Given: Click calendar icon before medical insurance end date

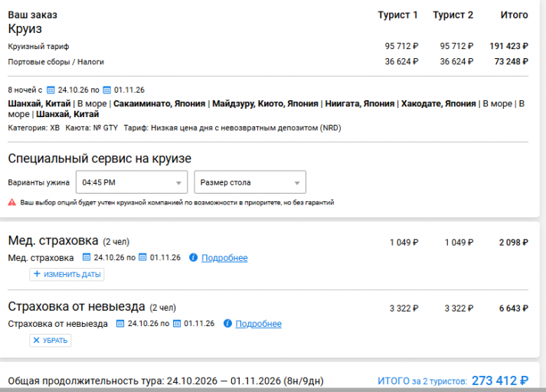Looking at the screenshot, I should (142, 257).
